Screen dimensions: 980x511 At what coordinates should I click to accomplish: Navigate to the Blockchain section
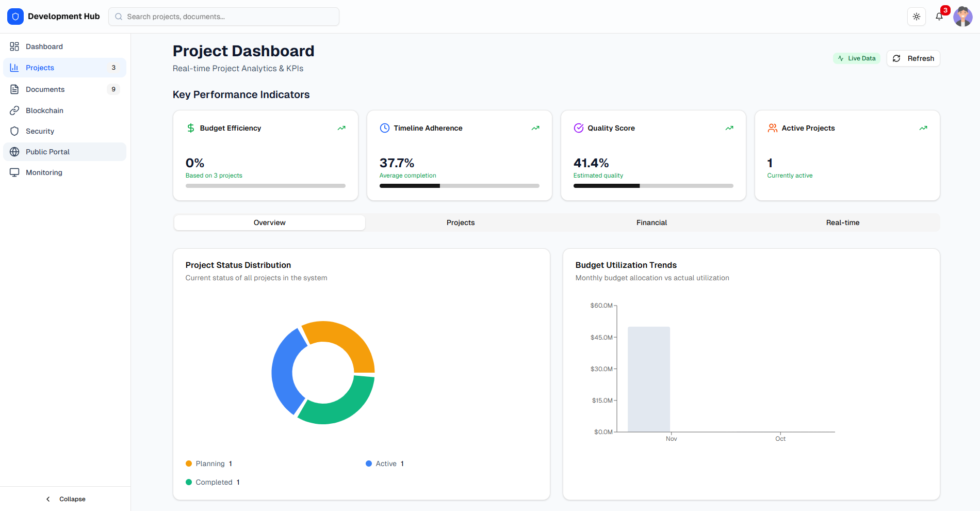[x=44, y=110]
